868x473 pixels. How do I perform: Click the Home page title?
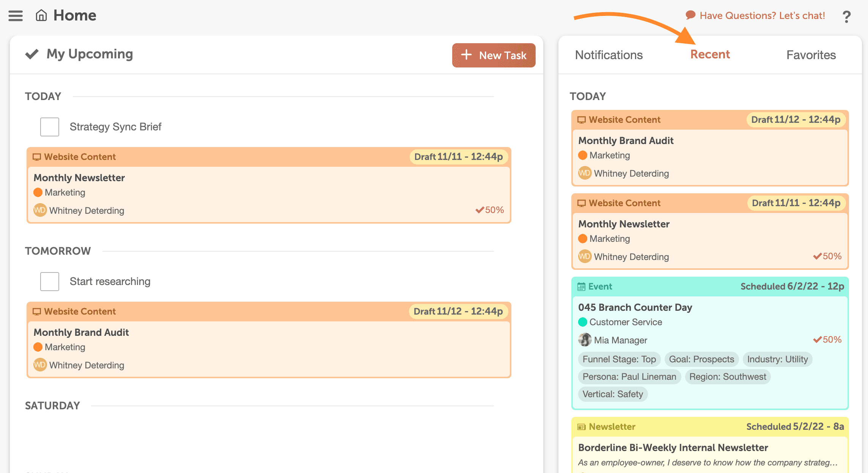(75, 16)
